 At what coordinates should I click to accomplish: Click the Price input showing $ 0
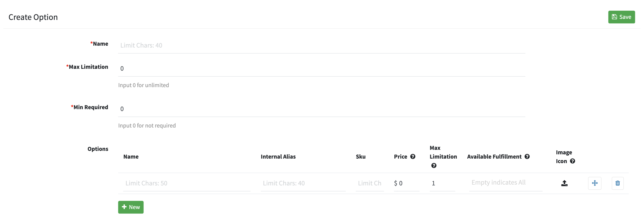pyautogui.click(x=407, y=183)
